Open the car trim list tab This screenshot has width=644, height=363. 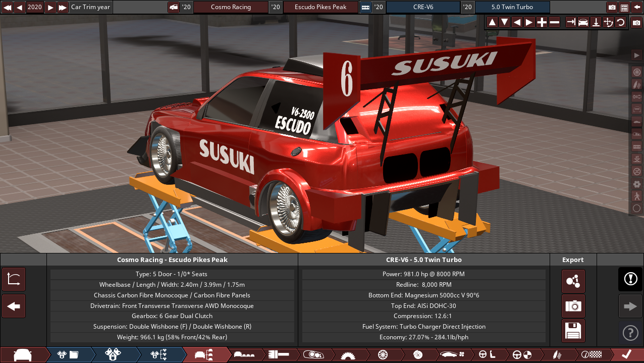(x=204, y=355)
